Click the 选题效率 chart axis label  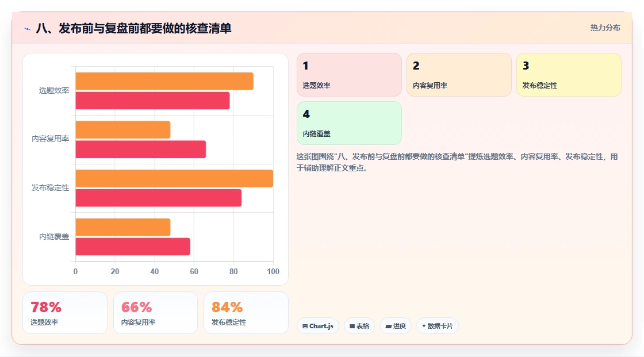tap(54, 90)
